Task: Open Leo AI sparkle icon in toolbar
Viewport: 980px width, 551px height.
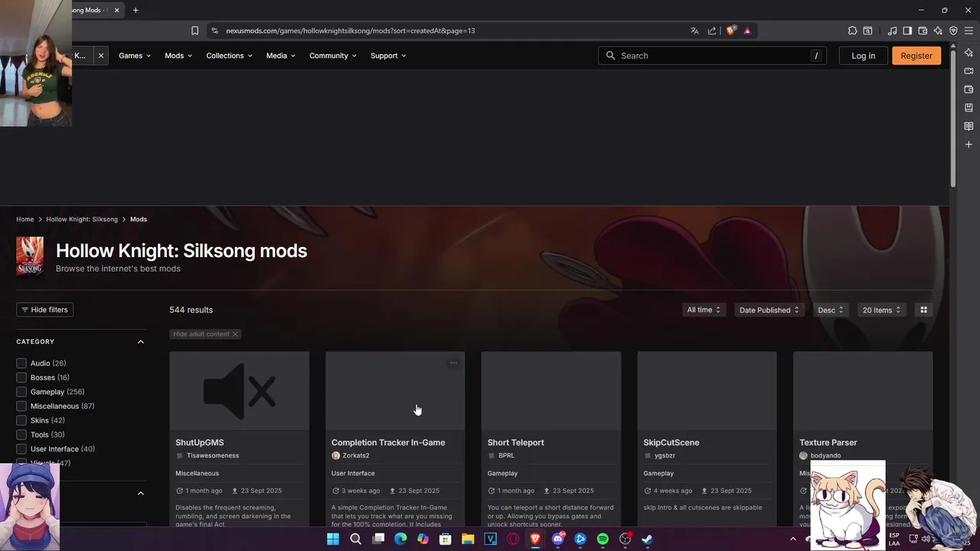Action: point(938,31)
